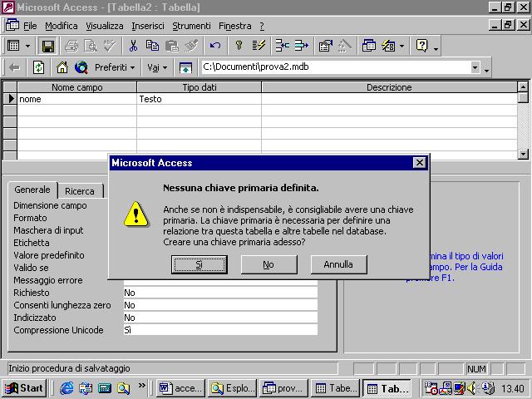Click the Build wand icon
532x399 pixels.
345,46
